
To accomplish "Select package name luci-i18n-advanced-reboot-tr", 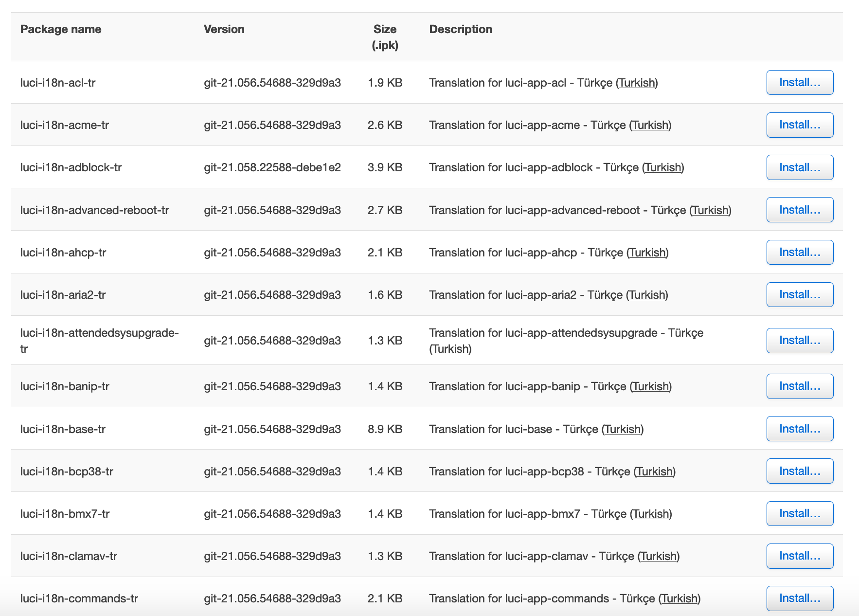I will click(x=95, y=210).
